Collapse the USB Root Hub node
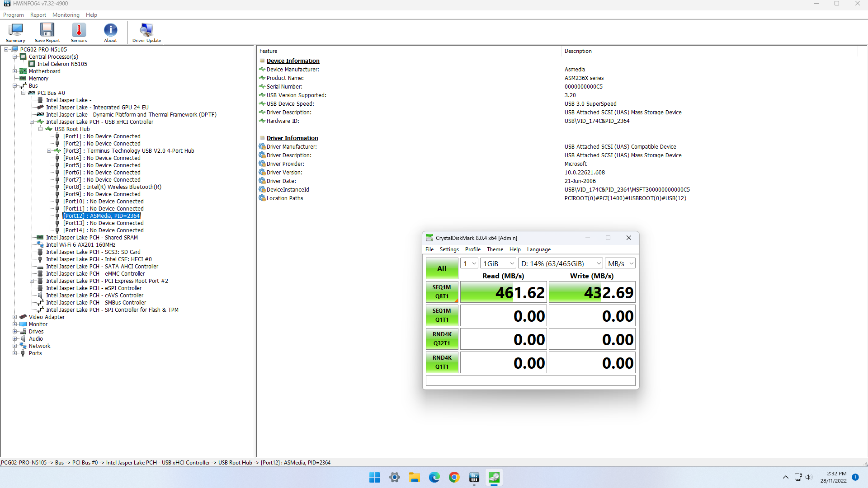 (x=41, y=129)
